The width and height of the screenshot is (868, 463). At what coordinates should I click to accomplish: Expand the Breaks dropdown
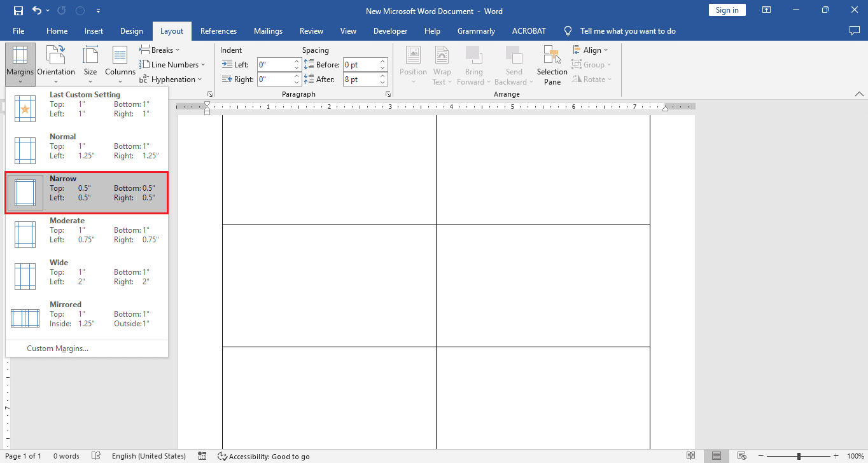coord(160,50)
